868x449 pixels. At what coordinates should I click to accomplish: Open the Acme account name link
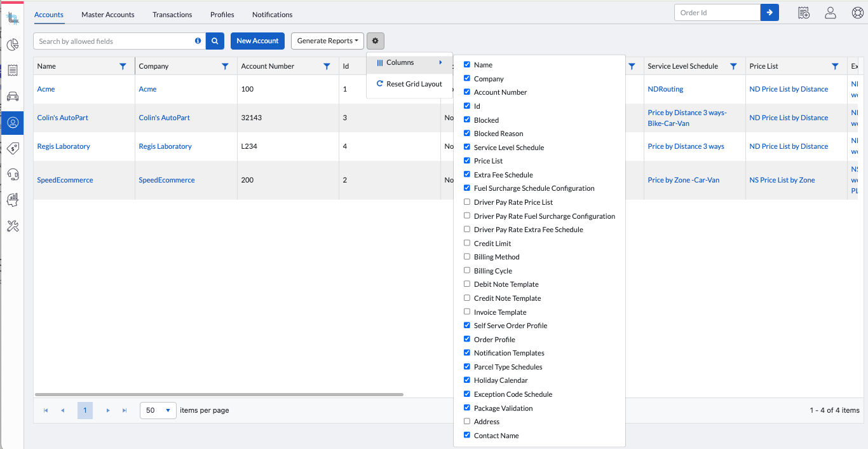tap(46, 89)
